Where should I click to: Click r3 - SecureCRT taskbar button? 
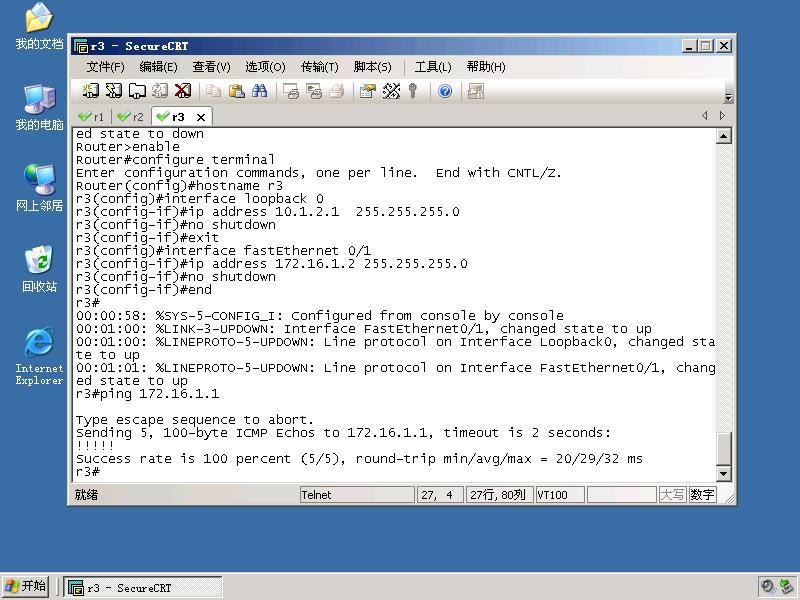coord(143,587)
